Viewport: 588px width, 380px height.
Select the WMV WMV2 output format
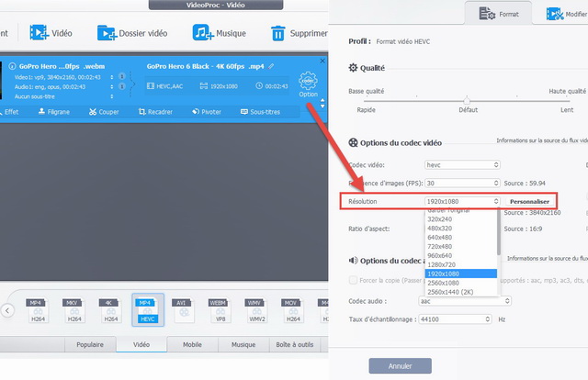point(256,310)
